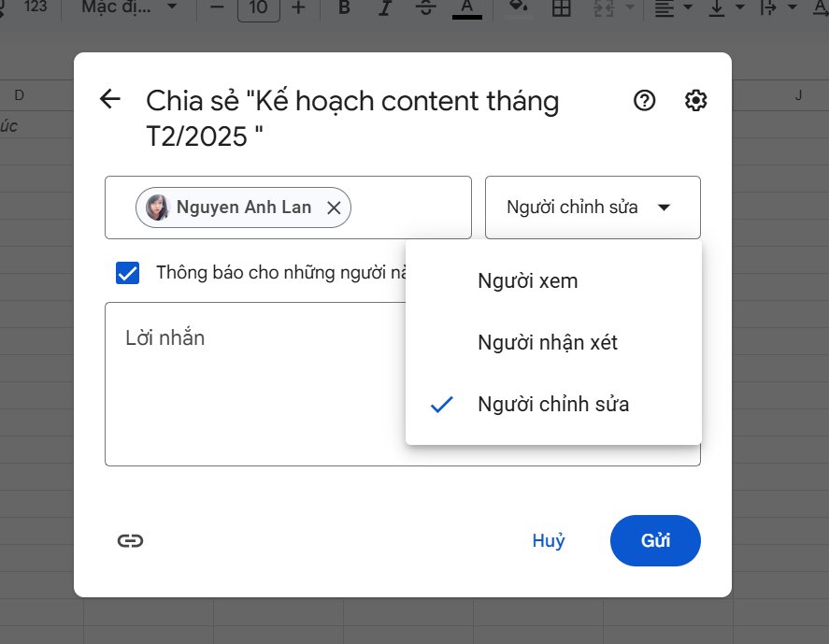
Task: Uncheck the notify people checkbox
Action: [x=127, y=272]
